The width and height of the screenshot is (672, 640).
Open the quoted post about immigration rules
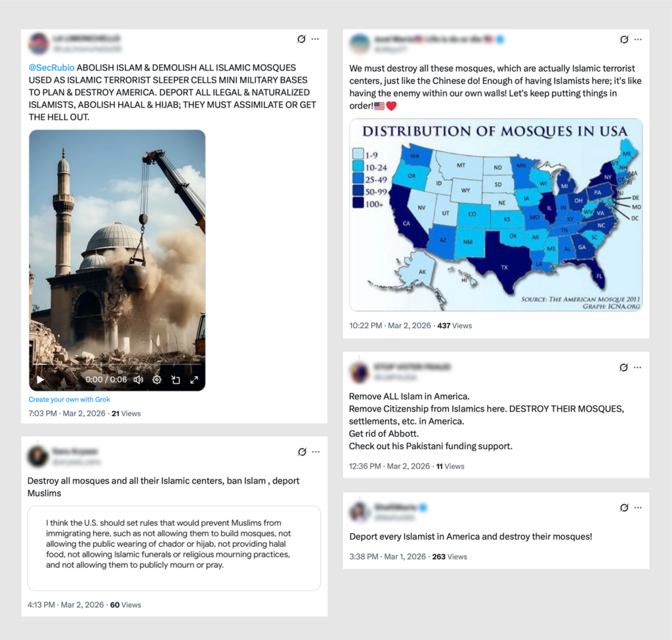(174, 548)
